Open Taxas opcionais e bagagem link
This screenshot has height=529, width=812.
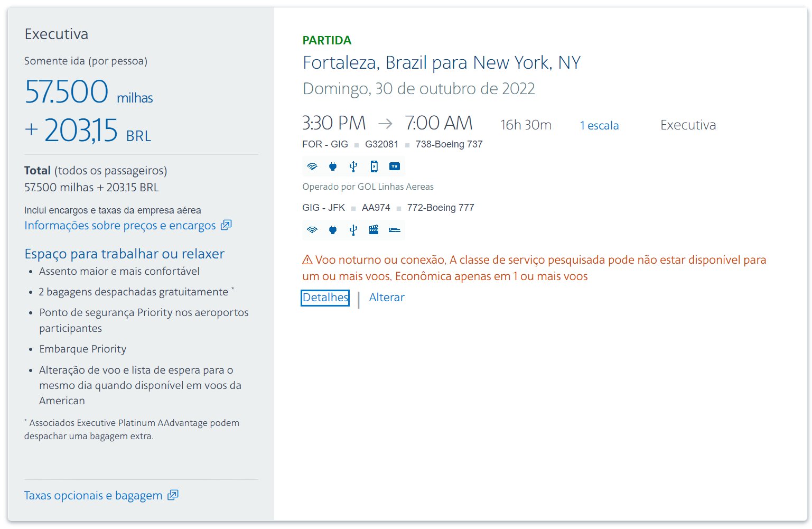(93, 496)
